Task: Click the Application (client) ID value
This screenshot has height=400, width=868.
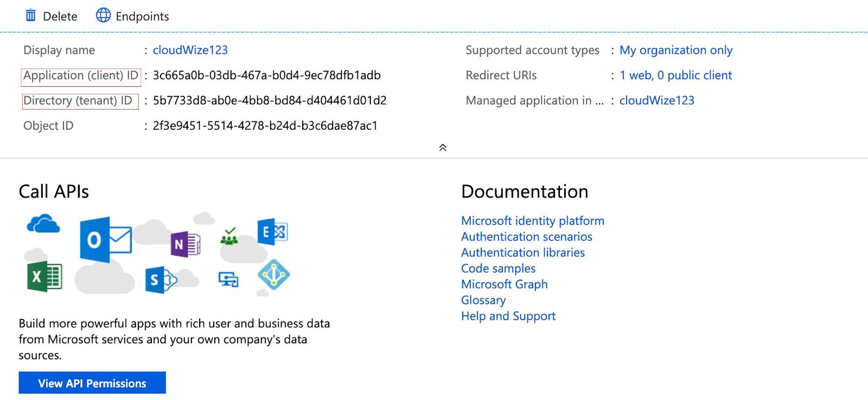Action: tap(266, 75)
